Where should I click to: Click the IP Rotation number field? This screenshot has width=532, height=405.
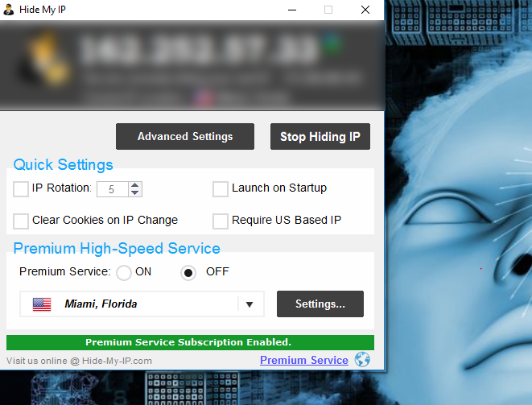point(113,189)
